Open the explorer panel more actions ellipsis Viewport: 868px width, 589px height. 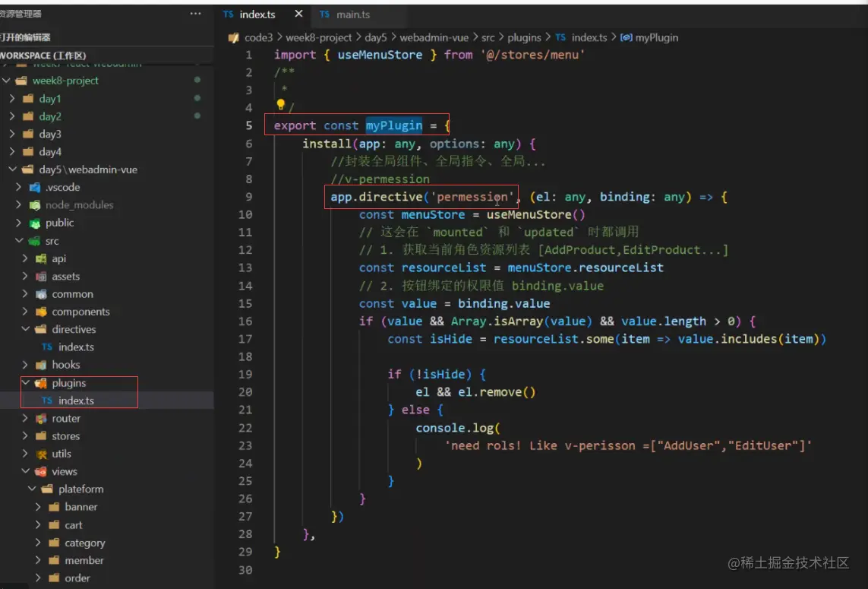[x=195, y=14]
